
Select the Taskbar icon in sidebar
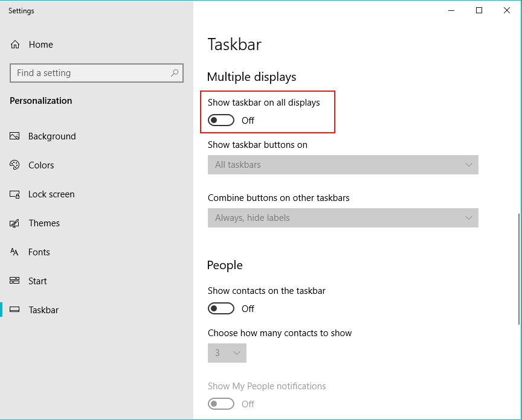click(x=14, y=310)
